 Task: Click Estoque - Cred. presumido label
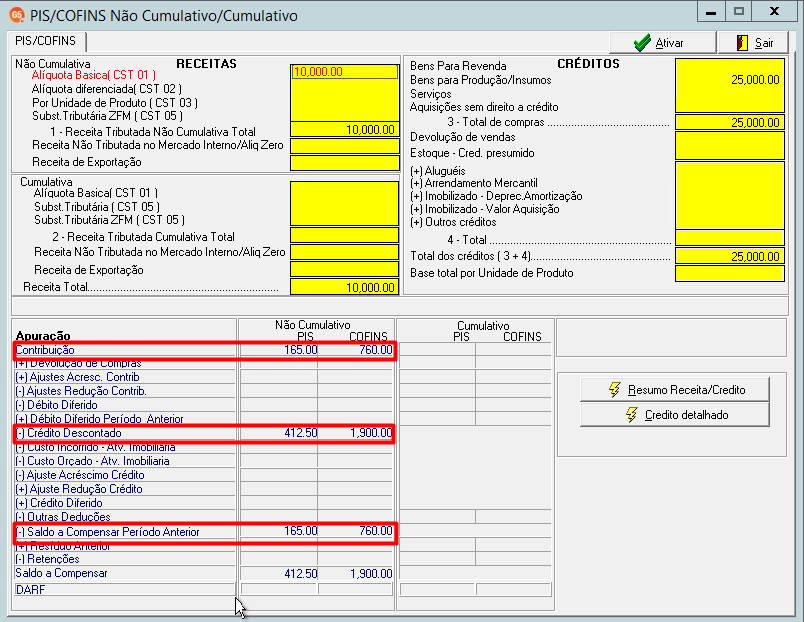tap(472, 153)
